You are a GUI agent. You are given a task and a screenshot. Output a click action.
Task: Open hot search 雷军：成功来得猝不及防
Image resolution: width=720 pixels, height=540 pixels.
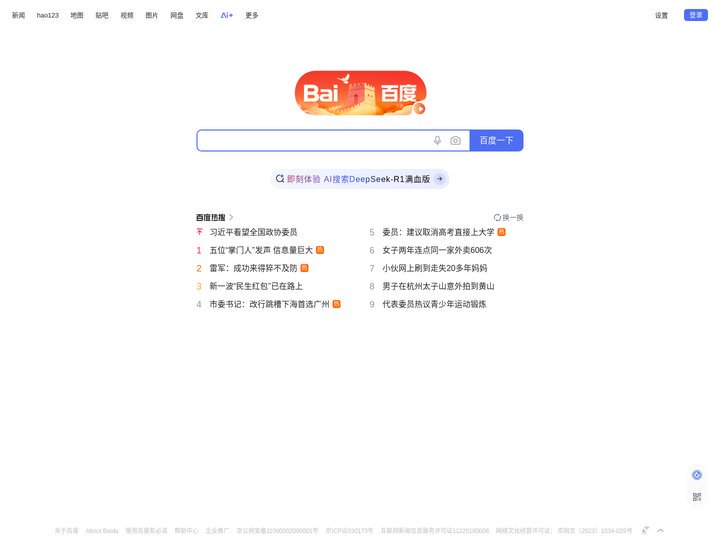[253, 268]
